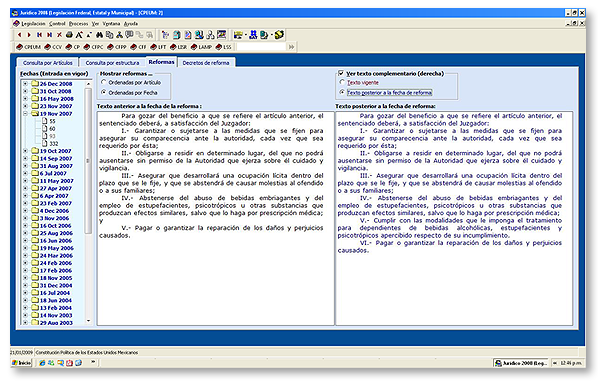Open the Control menu
This screenshot has height=388, width=598.
pos(57,24)
